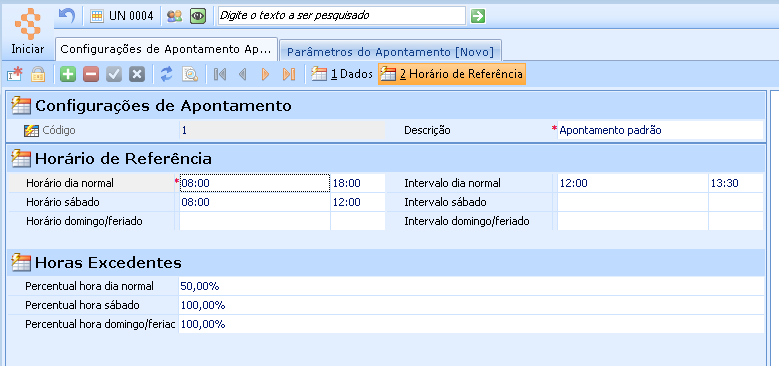Click the green search go arrow
The image size is (779, 366).
(477, 16)
